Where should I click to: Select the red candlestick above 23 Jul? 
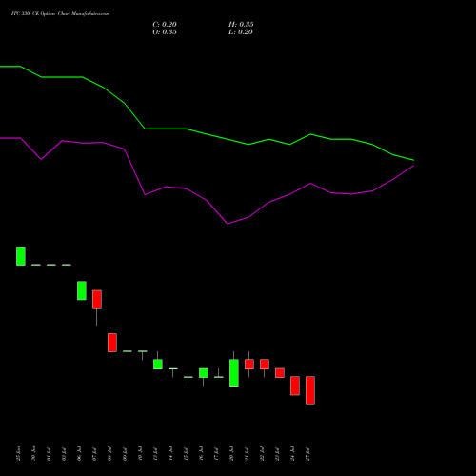[x=280, y=373]
